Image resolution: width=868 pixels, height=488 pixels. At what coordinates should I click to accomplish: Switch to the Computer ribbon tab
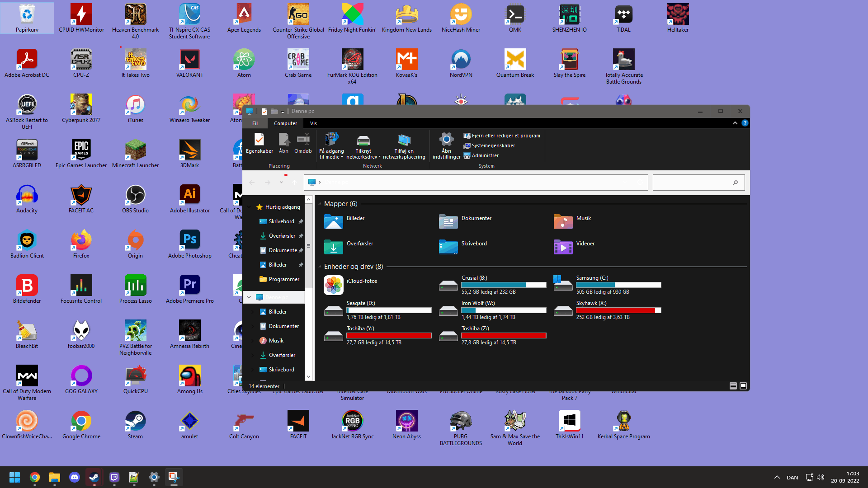285,123
